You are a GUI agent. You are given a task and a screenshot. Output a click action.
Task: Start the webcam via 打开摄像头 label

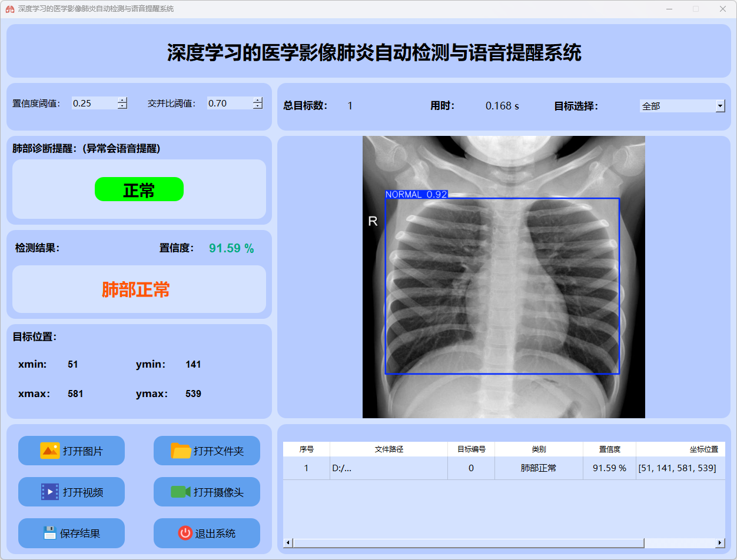(x=218, y=492)
